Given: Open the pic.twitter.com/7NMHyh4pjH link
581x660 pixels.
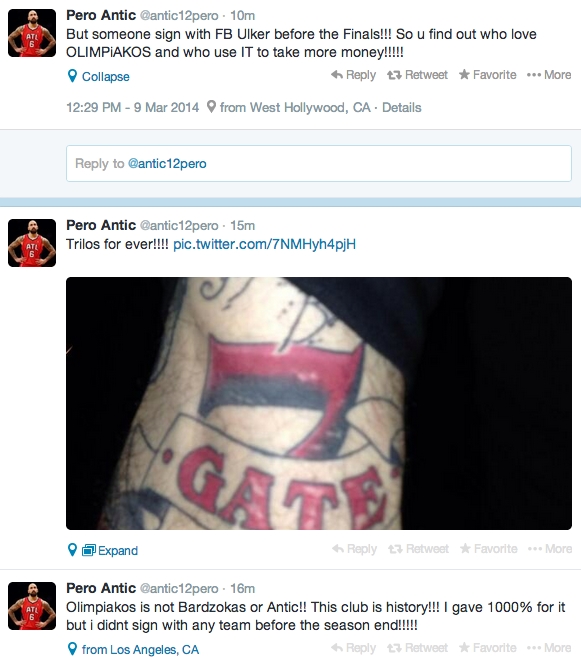Looking at the screenshot, I should (264, 244).
